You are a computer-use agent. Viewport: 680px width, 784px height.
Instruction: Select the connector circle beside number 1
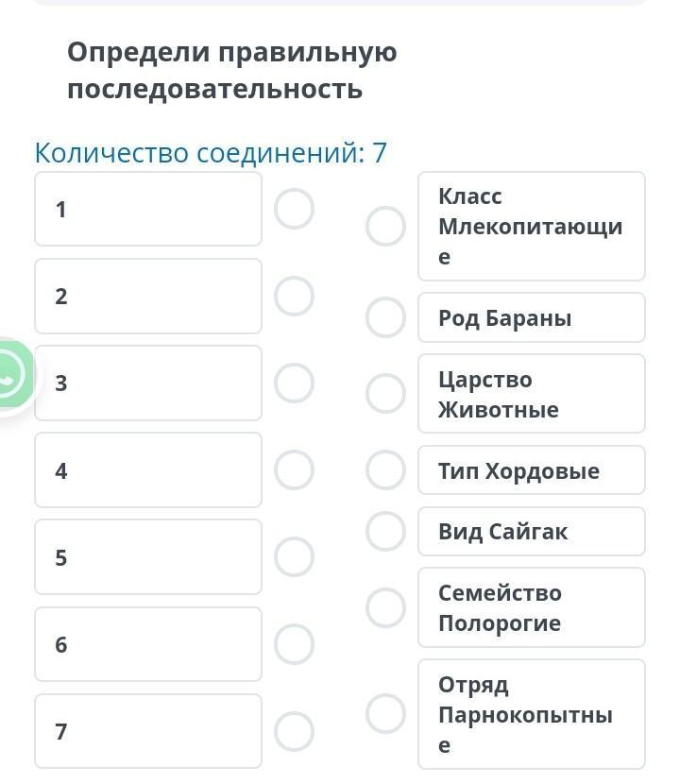tap(294, 209)
